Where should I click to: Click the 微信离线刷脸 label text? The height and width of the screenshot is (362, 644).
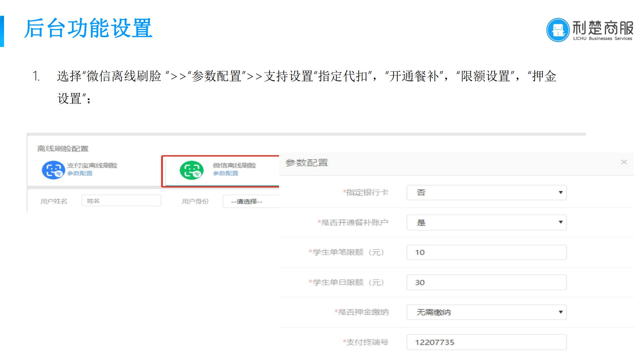(234, 165)
